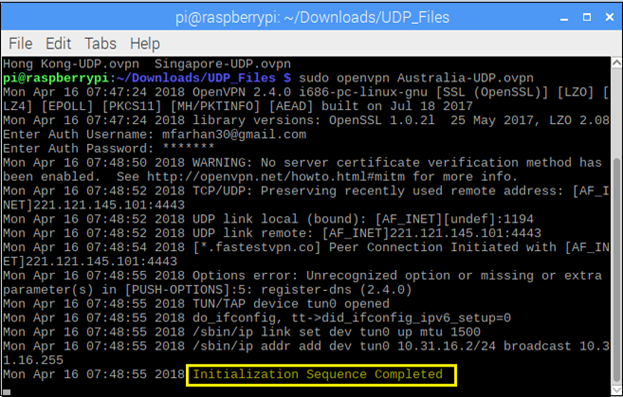
Task: Click the text 'mtu 1500'
Action: pyautogui.click(x=450, y=332)
